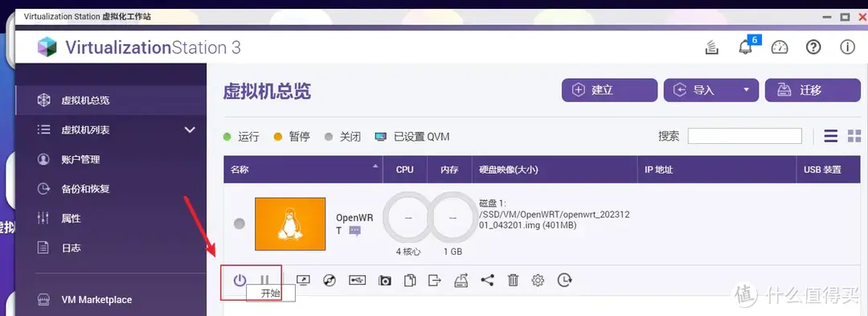Image resolution: width=868 pixels, height=316 pixels.
Task: Click the 运行 running legend label
Action: [248, 137]
